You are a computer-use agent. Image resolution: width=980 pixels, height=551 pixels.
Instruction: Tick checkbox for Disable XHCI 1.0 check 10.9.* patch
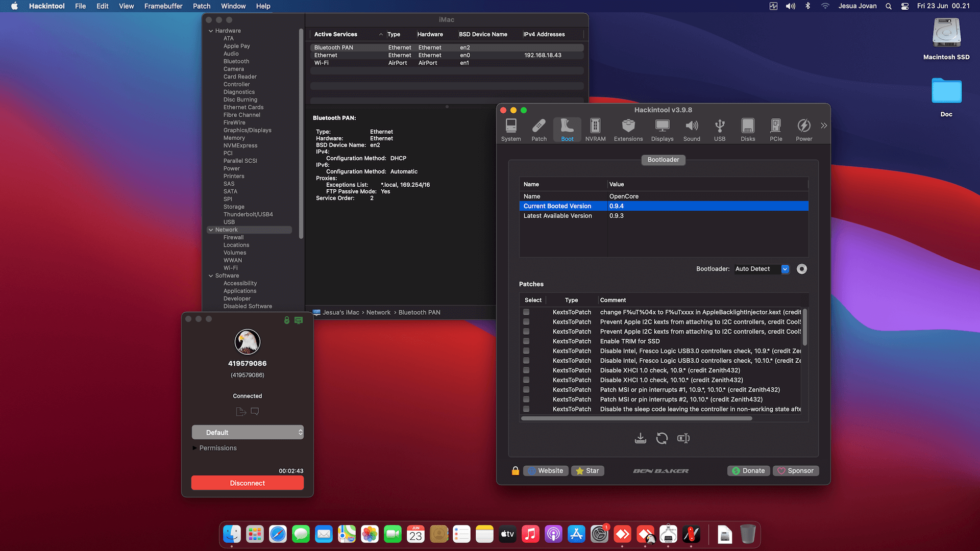(x=526, y=370)
